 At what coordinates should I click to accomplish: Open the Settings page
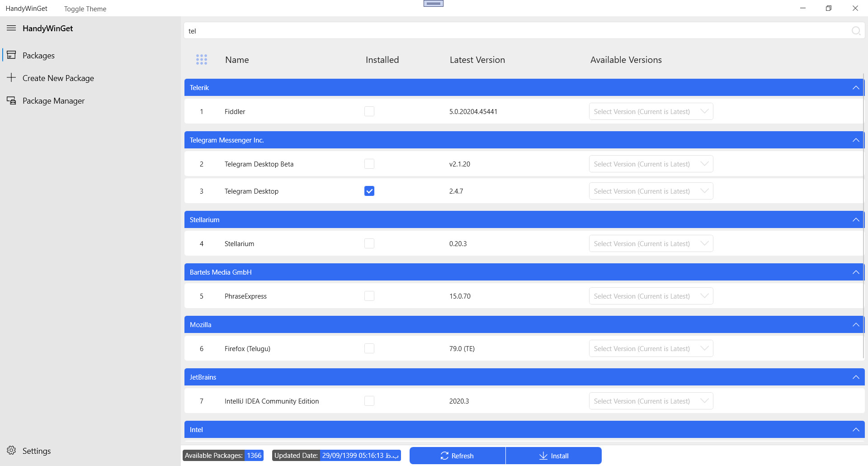tap(90, 451)
